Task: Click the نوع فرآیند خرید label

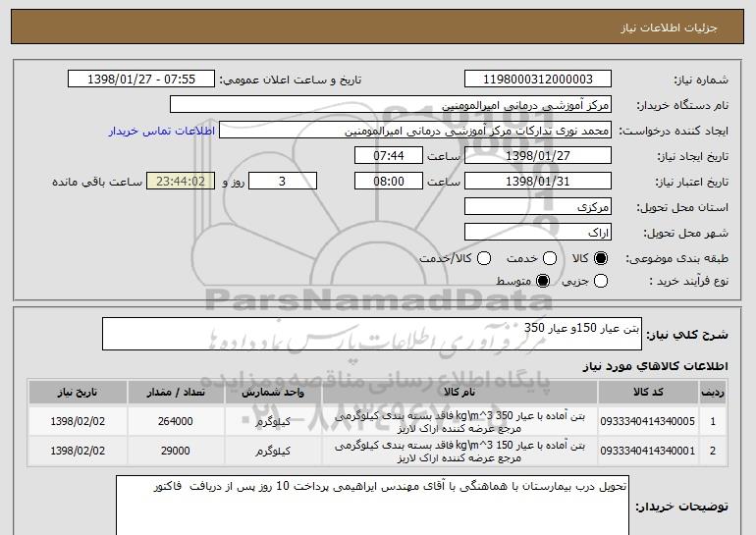Action: coord(688,281)
